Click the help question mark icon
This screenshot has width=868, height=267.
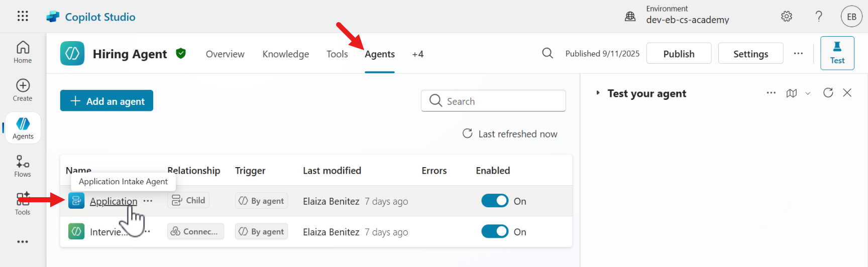(819, 17)
